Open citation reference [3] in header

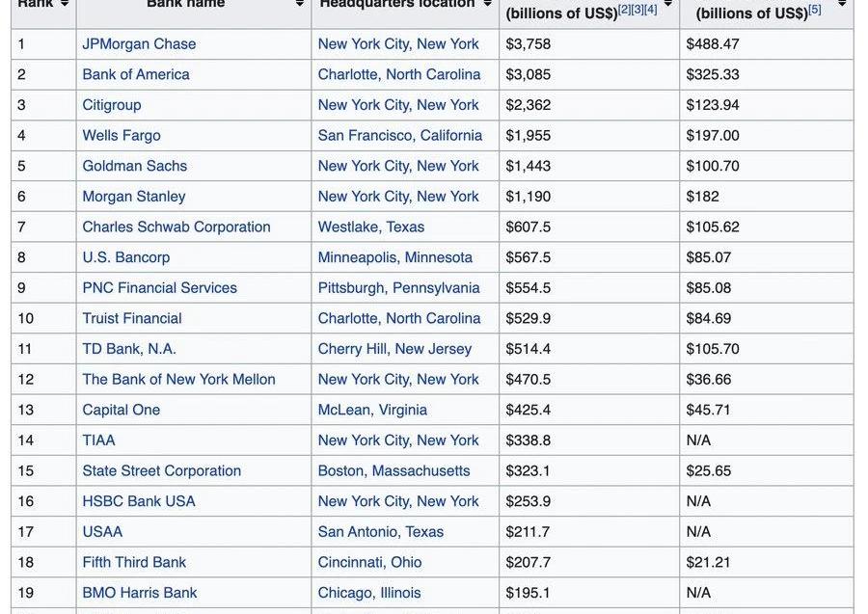click(x=637, y=10)
